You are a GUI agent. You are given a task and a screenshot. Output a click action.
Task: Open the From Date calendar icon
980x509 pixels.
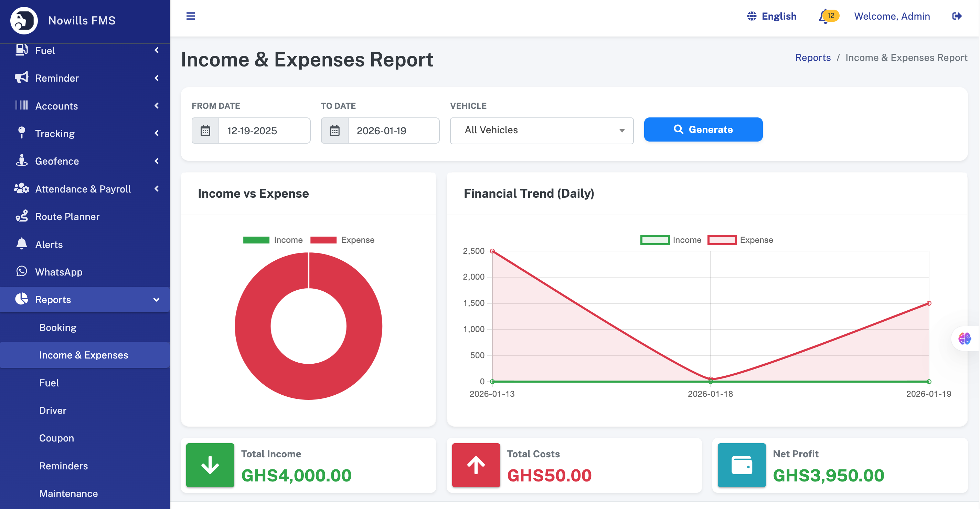click(205, 131)
